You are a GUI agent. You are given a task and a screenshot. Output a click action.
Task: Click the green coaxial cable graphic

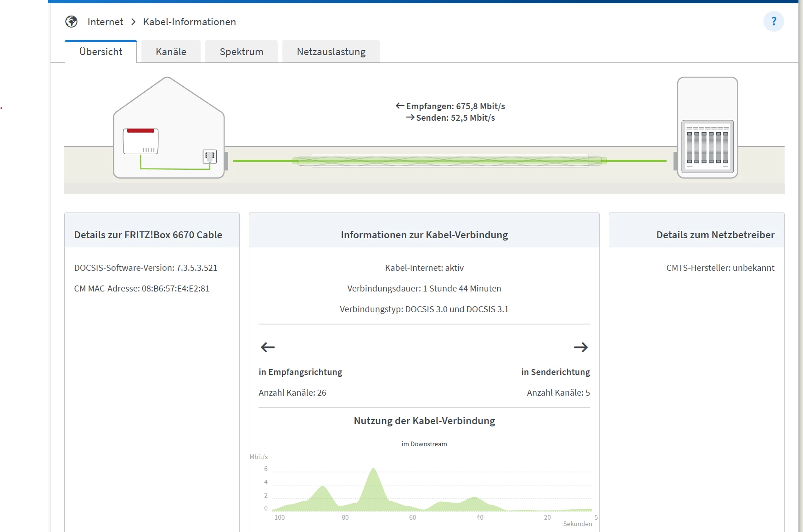coord(449,161)
